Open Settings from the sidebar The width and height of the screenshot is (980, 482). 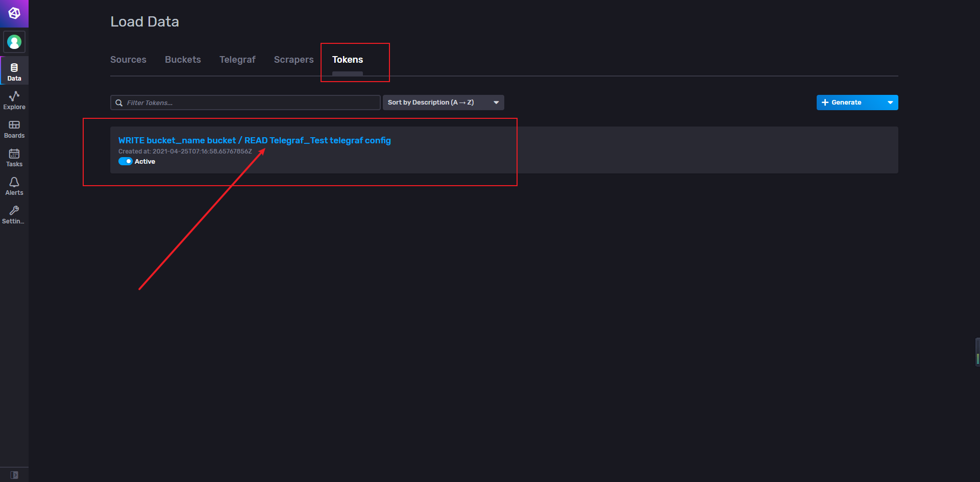coord(14,214)
